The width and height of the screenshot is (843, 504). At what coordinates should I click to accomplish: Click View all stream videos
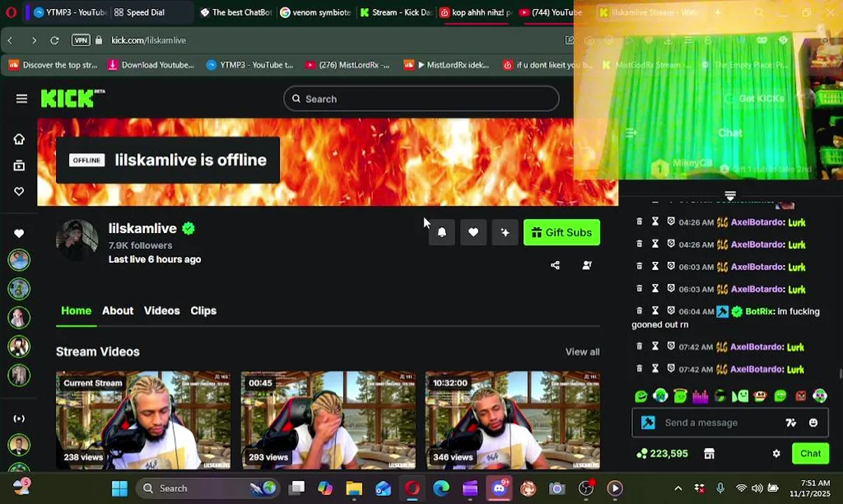[x=583, y=352]
